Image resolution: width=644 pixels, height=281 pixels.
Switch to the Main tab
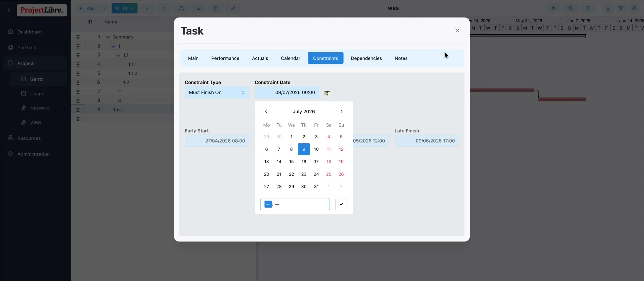pos(193,58)
